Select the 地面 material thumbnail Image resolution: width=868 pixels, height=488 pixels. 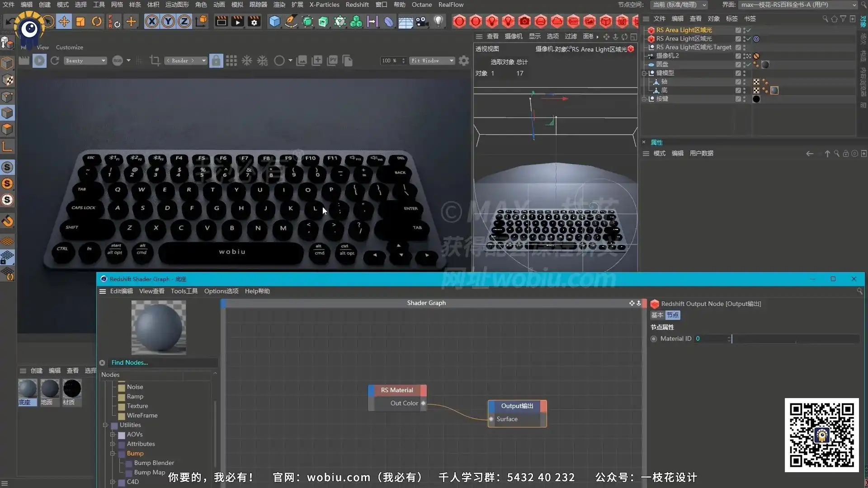click(x=50, y=389)
